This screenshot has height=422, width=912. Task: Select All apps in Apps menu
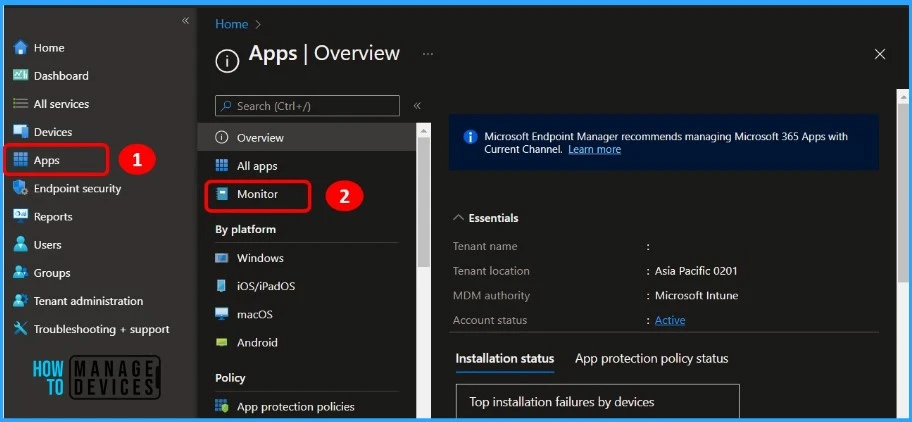click(257, 166)
